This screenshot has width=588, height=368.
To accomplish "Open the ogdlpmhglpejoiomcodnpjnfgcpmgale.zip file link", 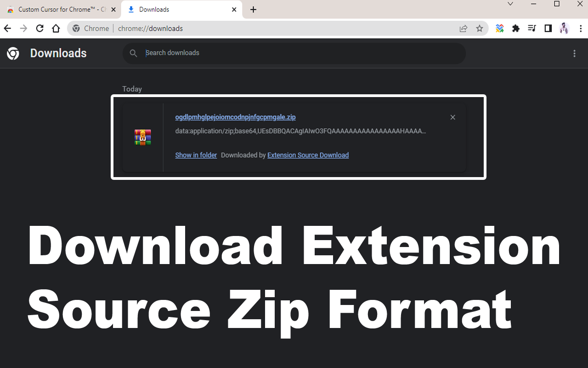I will pyautogui.click(x=235, y=117).
